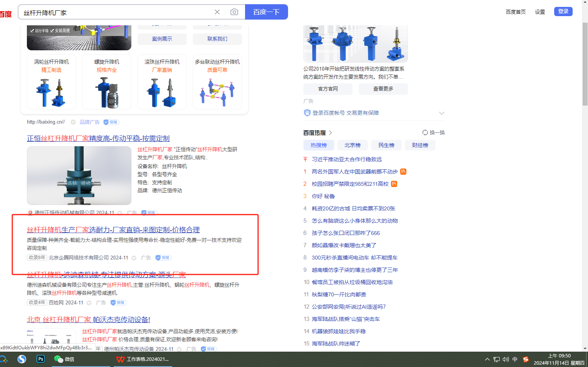Open hot search 秋梨糖70一斤比肉都贵
This screenshot has height=367, width=588.
[339, 294]
